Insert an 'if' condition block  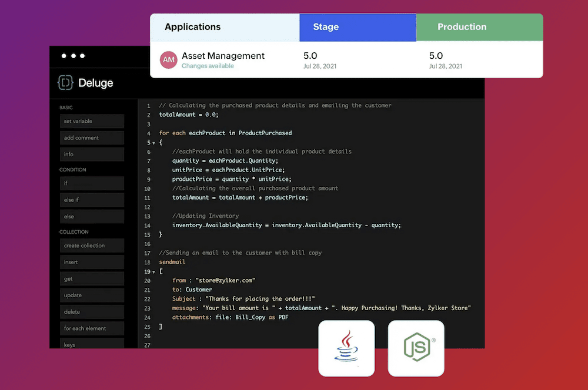point(92,183)
